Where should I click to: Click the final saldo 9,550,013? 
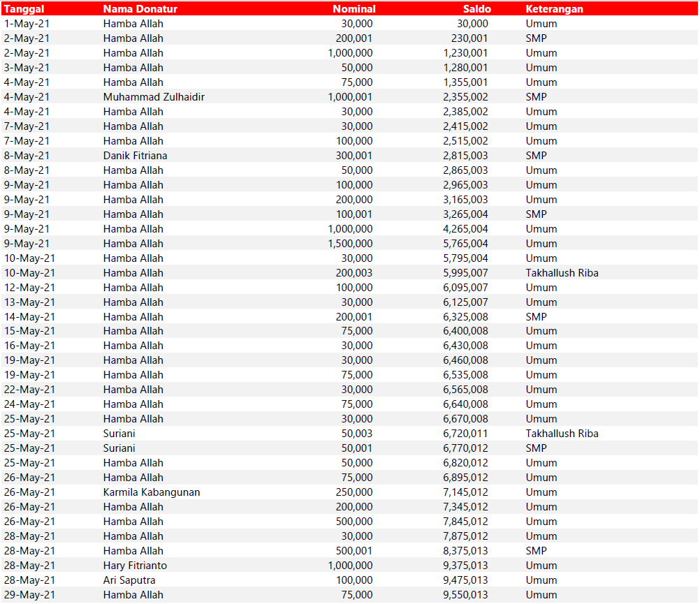point(465,595)
